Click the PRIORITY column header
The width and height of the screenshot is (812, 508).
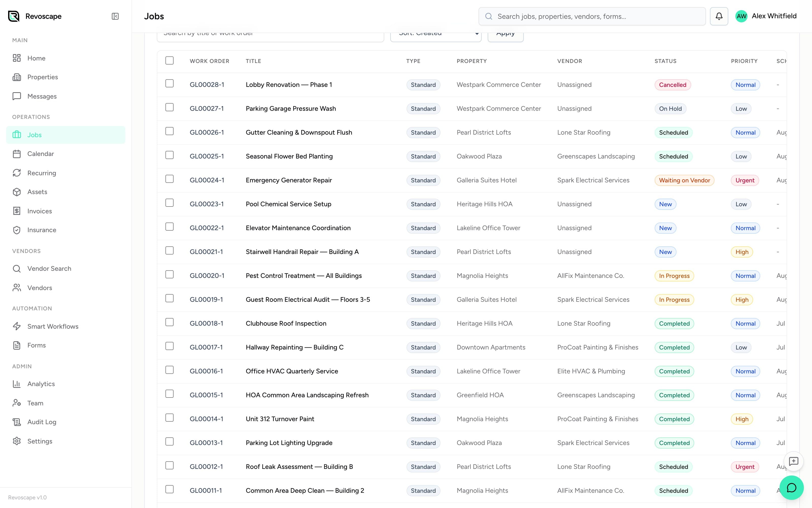pos(744,61)
